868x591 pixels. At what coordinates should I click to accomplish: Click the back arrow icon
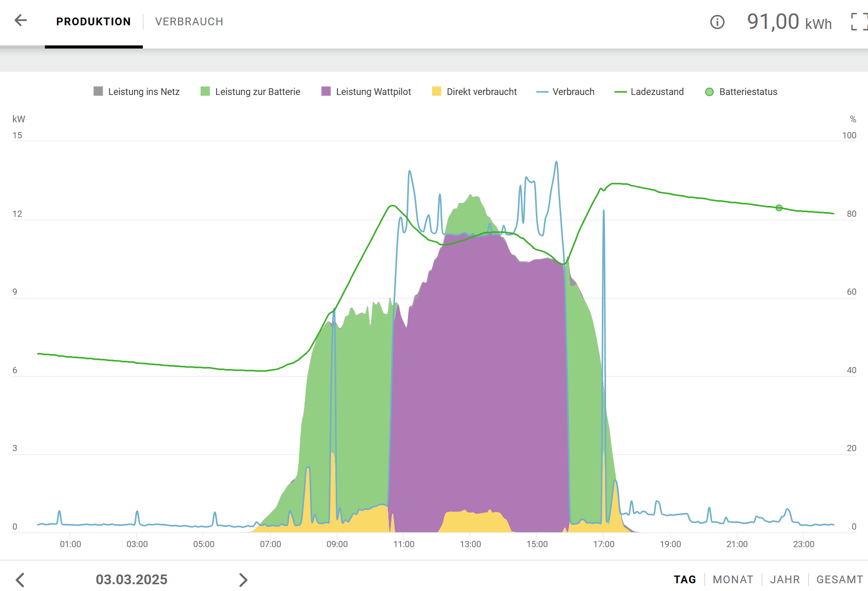(21, 21)
